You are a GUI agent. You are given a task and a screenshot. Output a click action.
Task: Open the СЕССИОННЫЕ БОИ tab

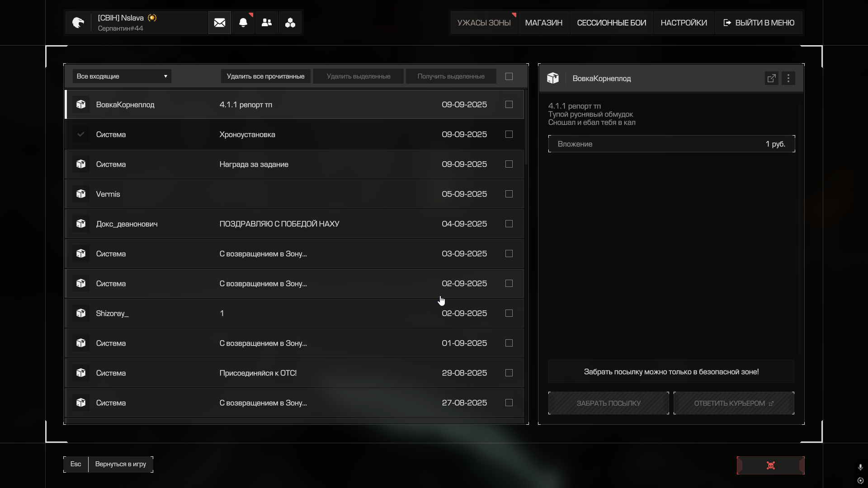click(612, 23)
